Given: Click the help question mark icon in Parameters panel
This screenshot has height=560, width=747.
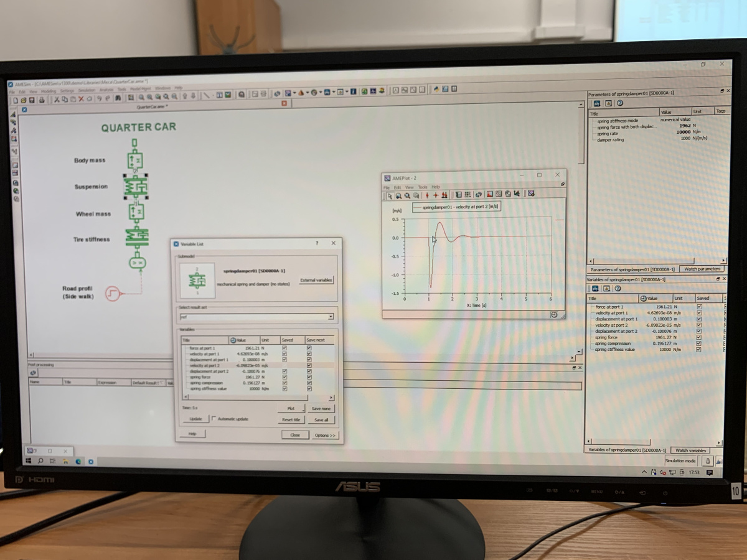Looking at the screenshot, I should (620, 103).
